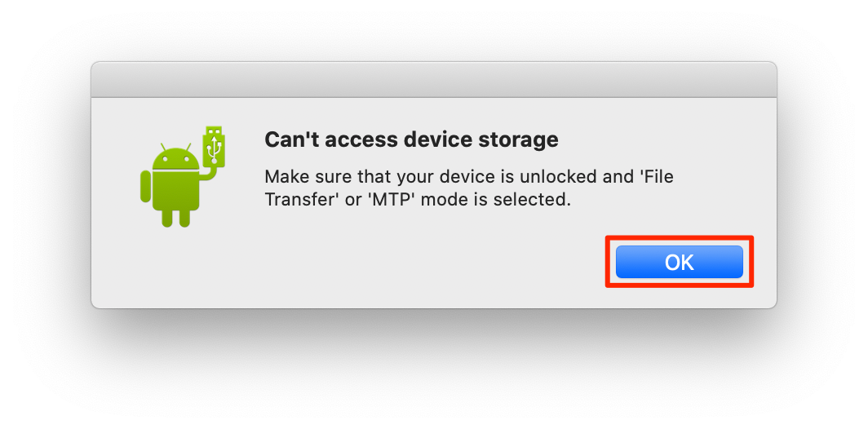868x429 pixels.
Task: Click the Android robot's antennae
Action: tap(175, 148)
